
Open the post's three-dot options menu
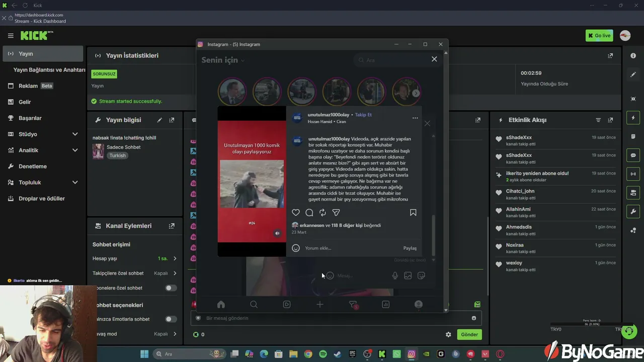[x=415, y=118]
